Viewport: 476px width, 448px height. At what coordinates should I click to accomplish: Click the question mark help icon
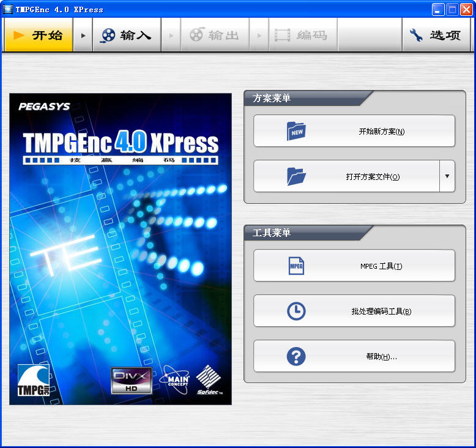click(296, 356)
